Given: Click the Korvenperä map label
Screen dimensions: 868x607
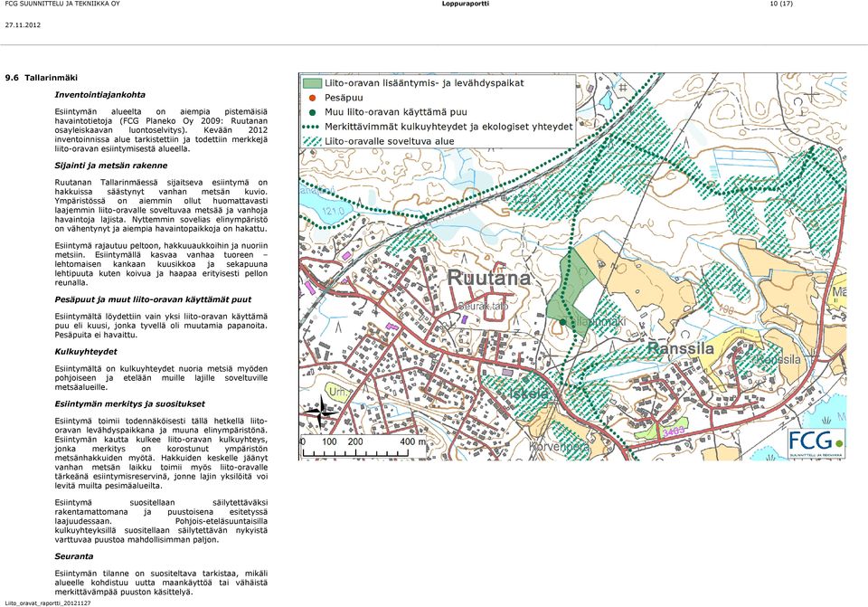Looking at the screenshot, I should [x=559, y=446].
